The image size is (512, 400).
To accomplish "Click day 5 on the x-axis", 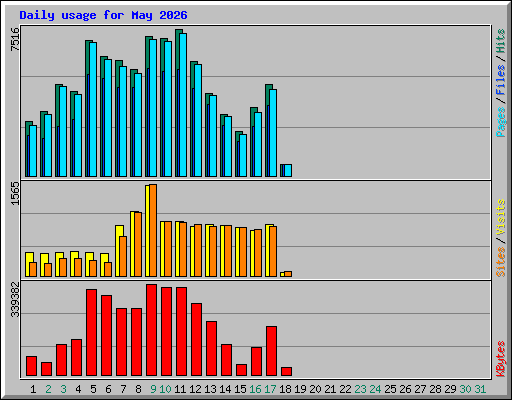I will point(93,389).
